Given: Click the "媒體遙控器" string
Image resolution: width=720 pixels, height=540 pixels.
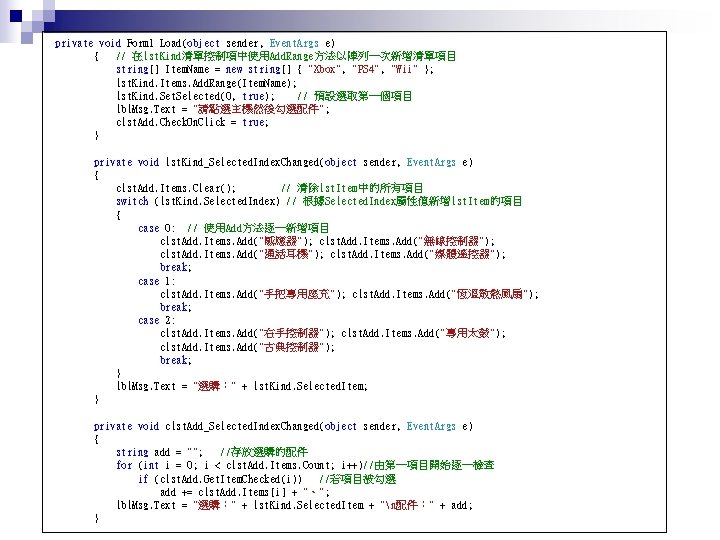Looking at the screenshot, I should tap(463, 254).
